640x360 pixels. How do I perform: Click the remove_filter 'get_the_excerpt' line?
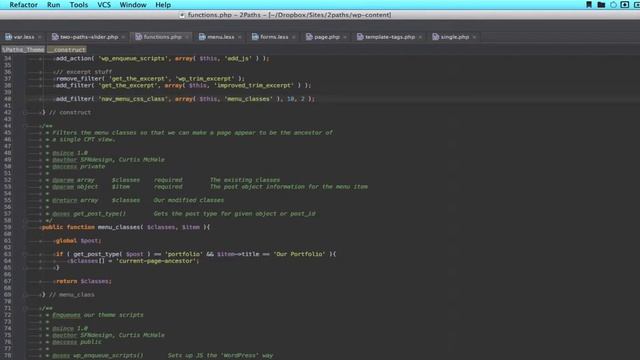[150, 78]
